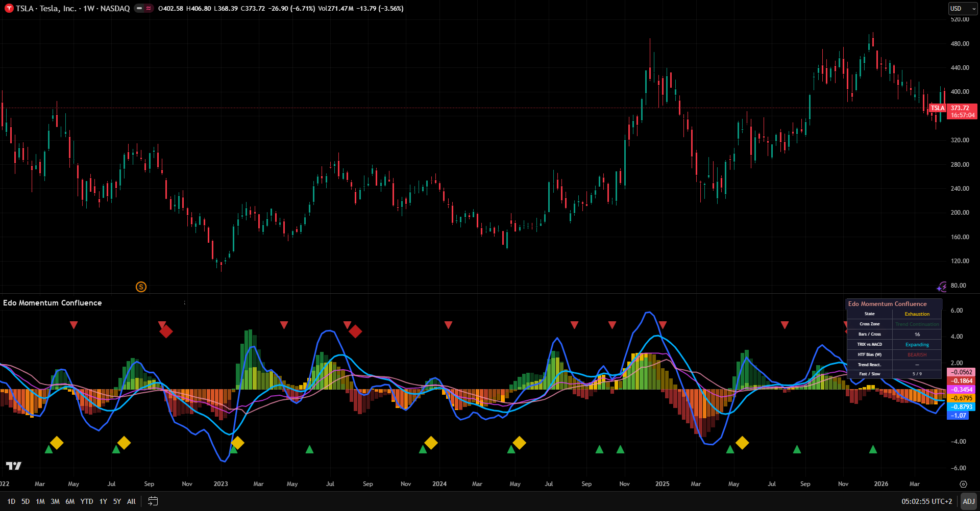Click the 6.00 level on the indicator scale
980x511 pixels.
click(x=957, y=311)
